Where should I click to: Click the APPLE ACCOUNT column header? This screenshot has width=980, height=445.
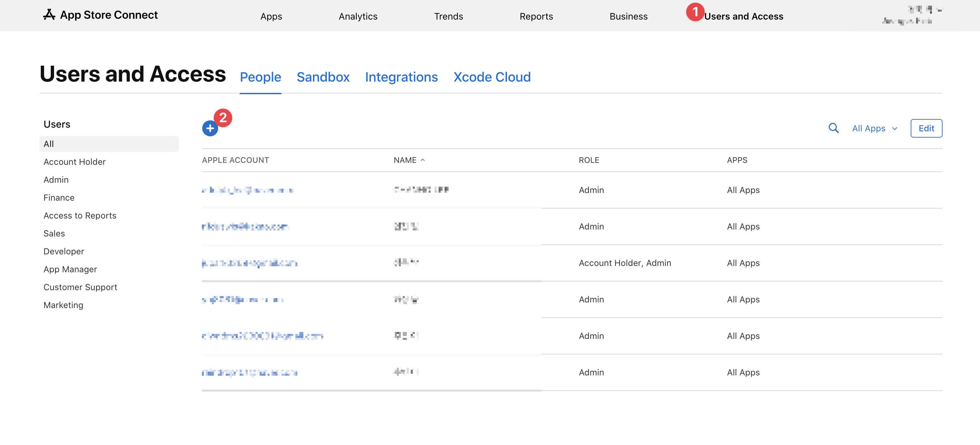(235, 160)
